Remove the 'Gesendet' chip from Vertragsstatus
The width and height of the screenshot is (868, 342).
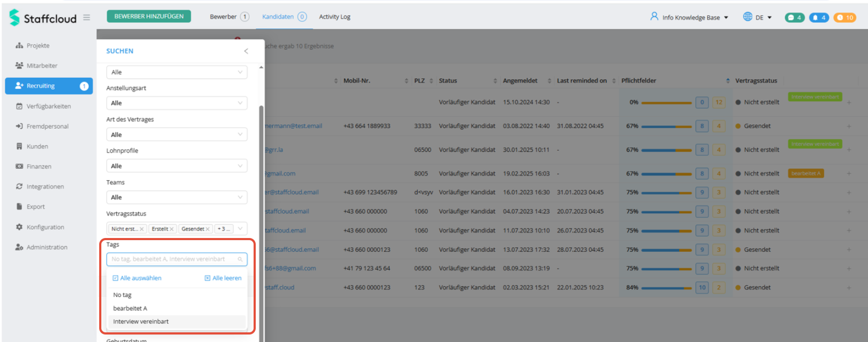(x=207, y=229)
